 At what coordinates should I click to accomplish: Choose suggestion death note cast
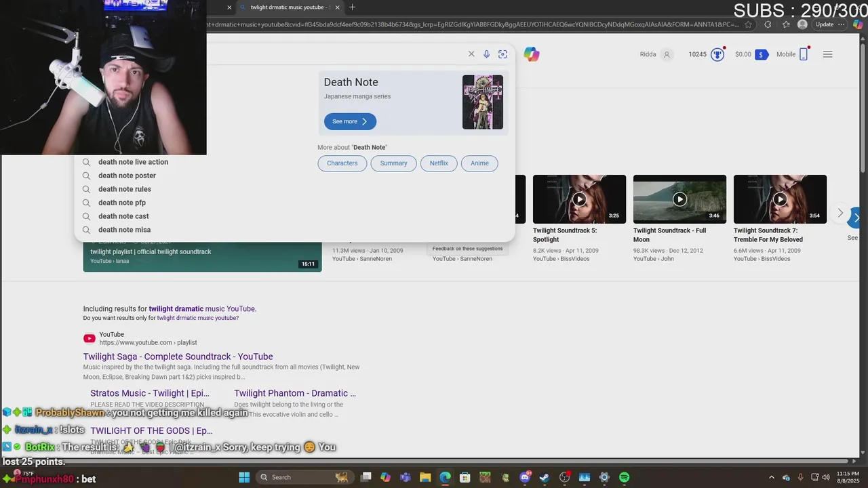tap(123, 216)
